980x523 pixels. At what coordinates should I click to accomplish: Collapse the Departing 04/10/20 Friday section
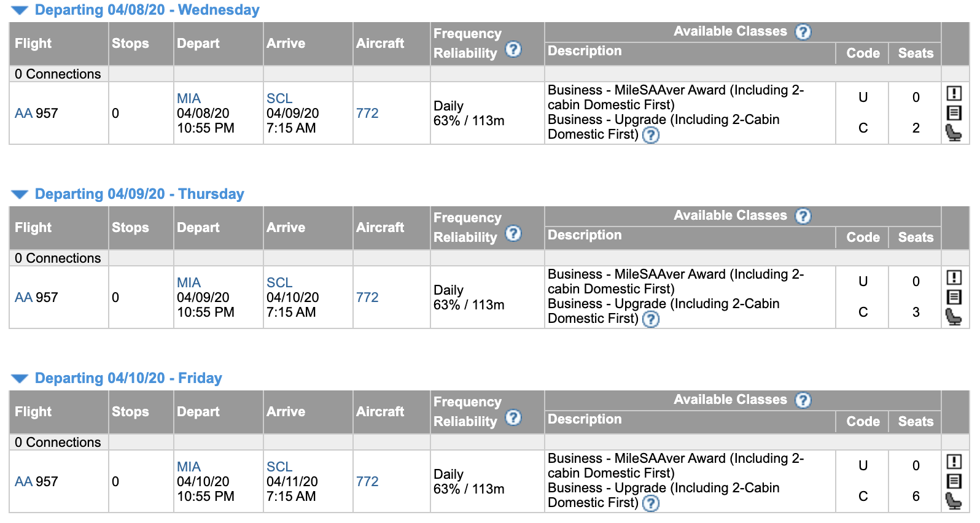(x=20, y=379)
